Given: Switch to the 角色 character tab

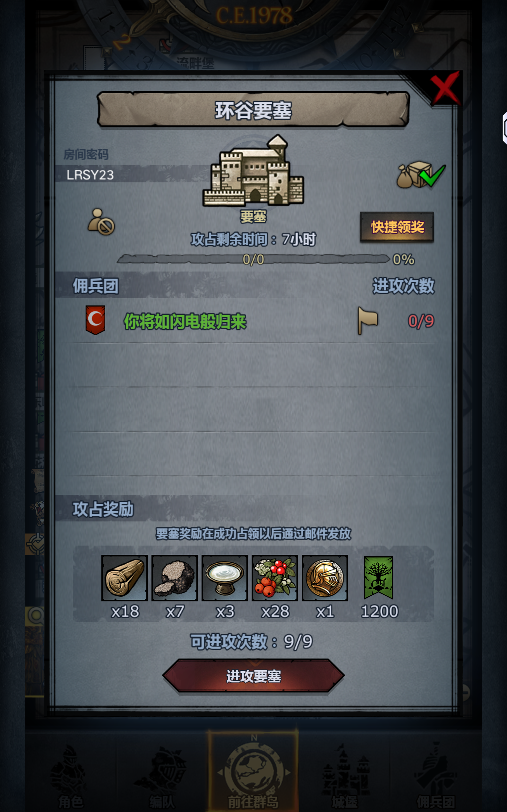Looking at the screenshot, I should (70, 776).
